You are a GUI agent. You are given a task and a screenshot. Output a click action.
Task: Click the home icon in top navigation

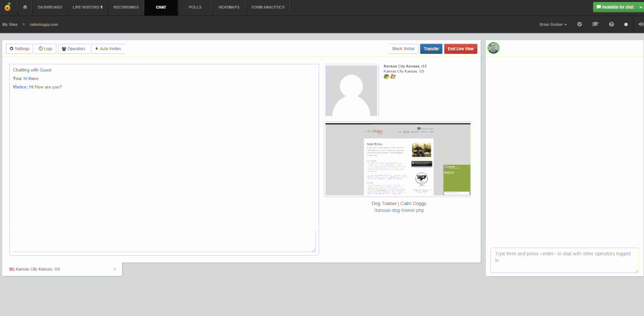(25, 7)
